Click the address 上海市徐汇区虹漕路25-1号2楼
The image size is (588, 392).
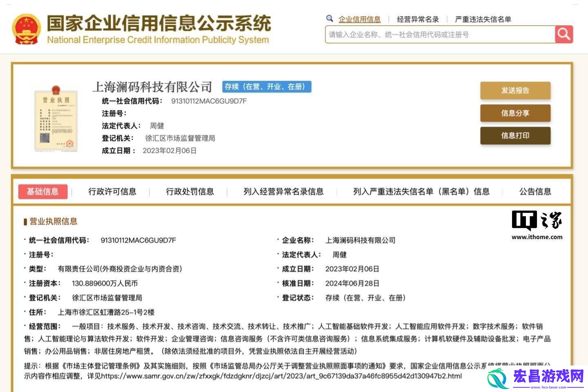pos(106,312)
